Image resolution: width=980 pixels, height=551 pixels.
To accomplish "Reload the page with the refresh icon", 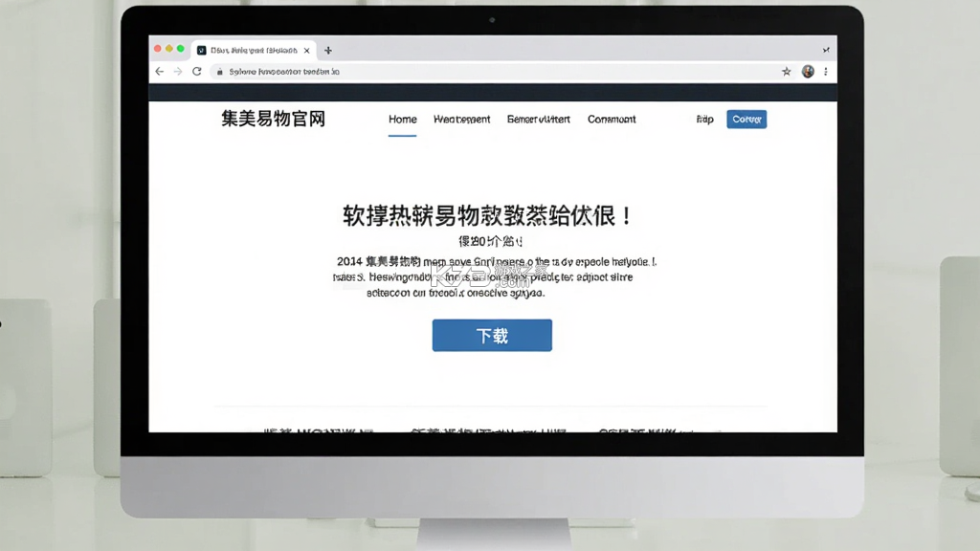I will point(197,72).
